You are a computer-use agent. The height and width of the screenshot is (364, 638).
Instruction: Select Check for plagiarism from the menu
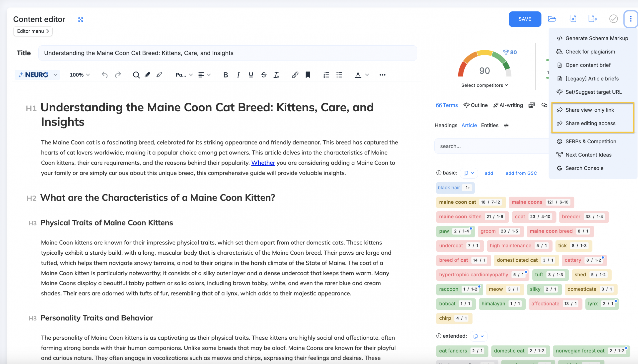tap(590, 52)
